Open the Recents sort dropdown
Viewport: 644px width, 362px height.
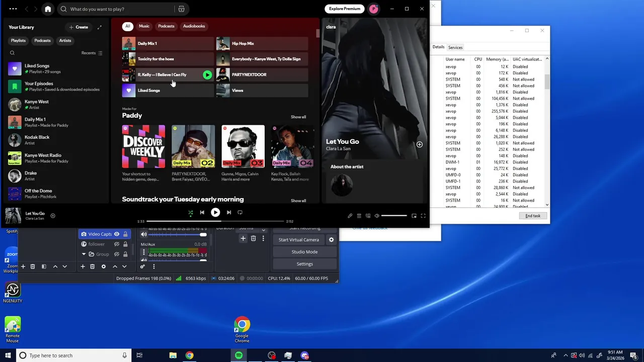tap(92, 53)
